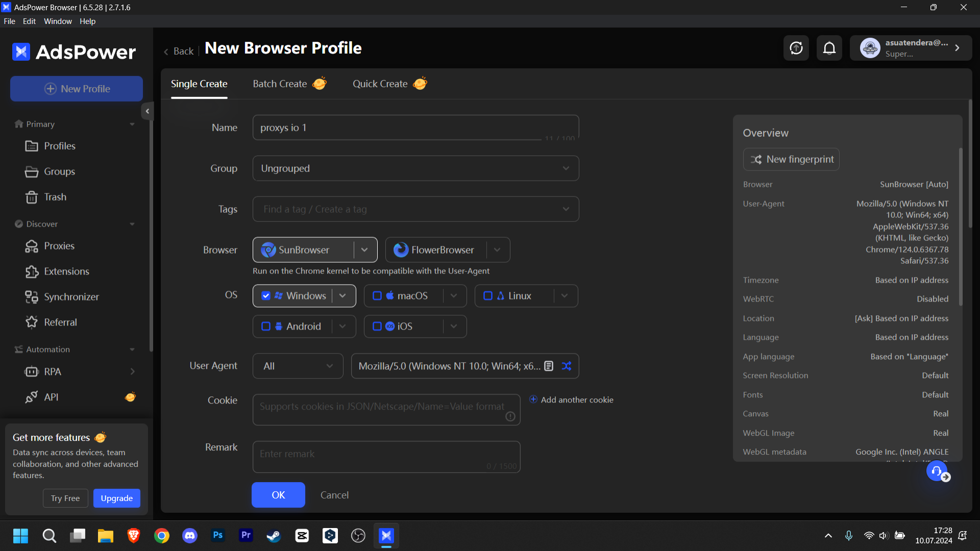980x551 pixels.
Task: Check the iOS checkbox
Action: [377, 327]
